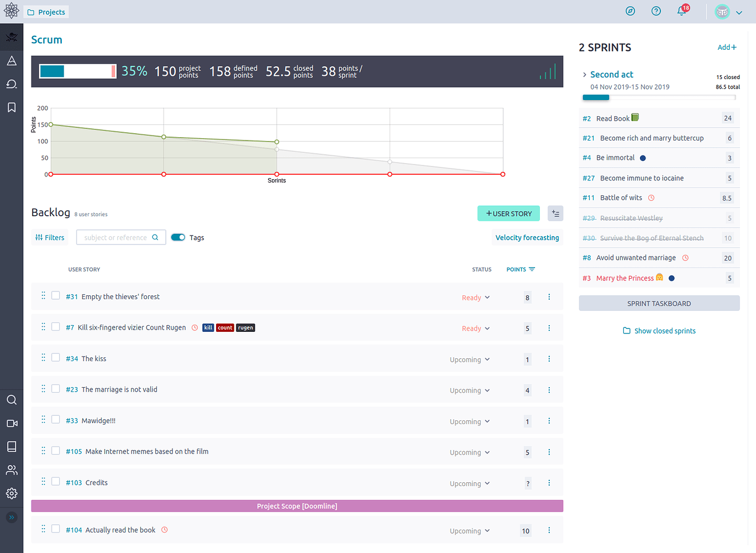Open Team members icon in sidebar
This screenshot has width=756, height=553.
point(12,470)
